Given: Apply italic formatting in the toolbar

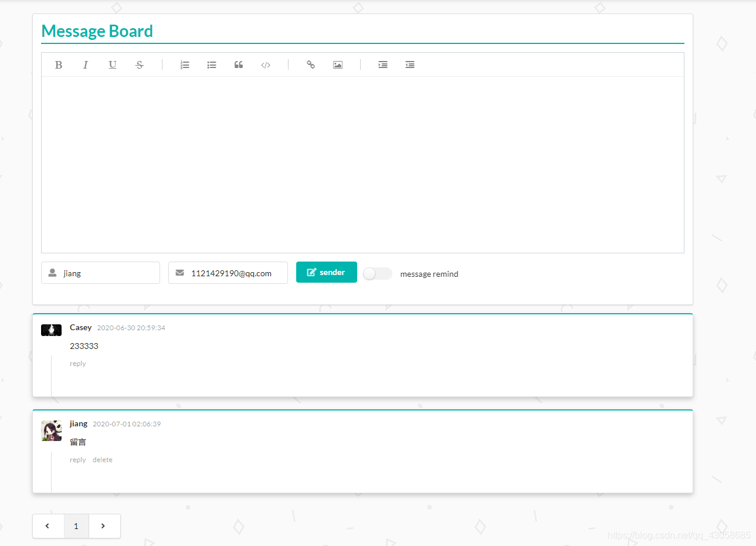Looking at the screenshot, I should [86, 65].
